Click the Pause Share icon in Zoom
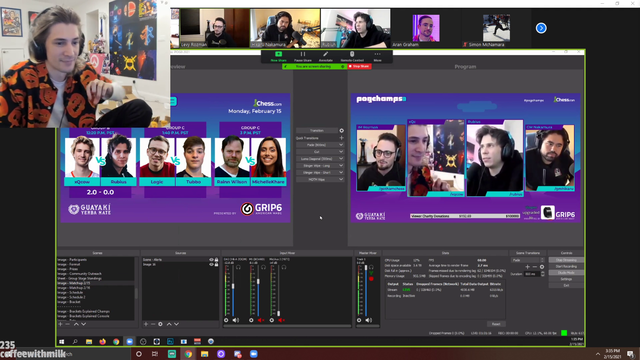 tap(303, 54)
